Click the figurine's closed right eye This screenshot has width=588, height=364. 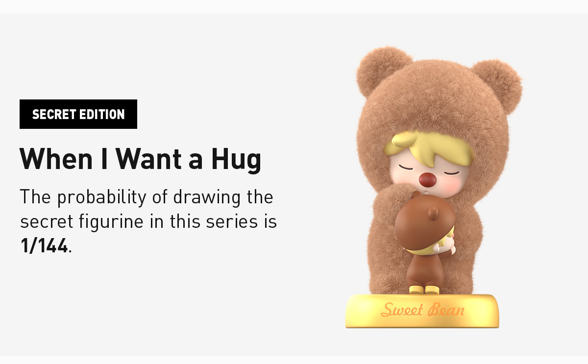[451, 172]
